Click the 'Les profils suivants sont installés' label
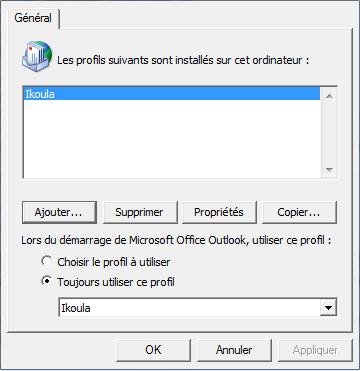Screen dimensions: 360x371 pos(184,61)
